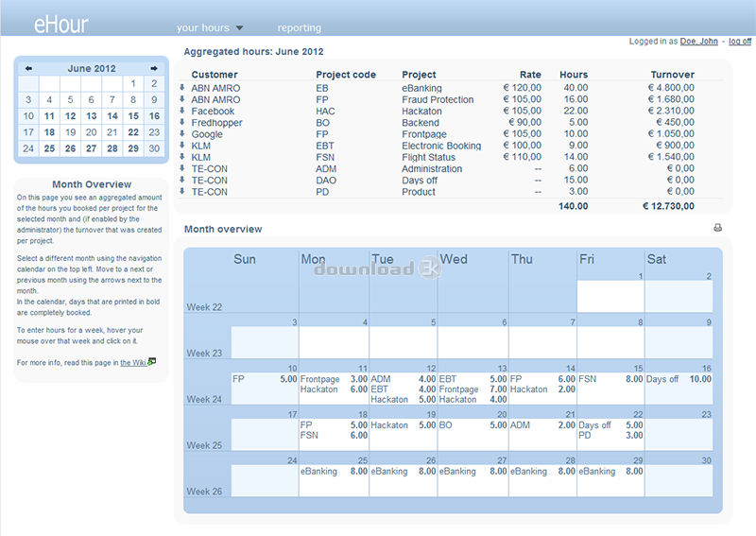Image resolution: width=756 pixels, height=536 pixels.
Task: Open the Wiki external link icon
Action: point(152,361)
